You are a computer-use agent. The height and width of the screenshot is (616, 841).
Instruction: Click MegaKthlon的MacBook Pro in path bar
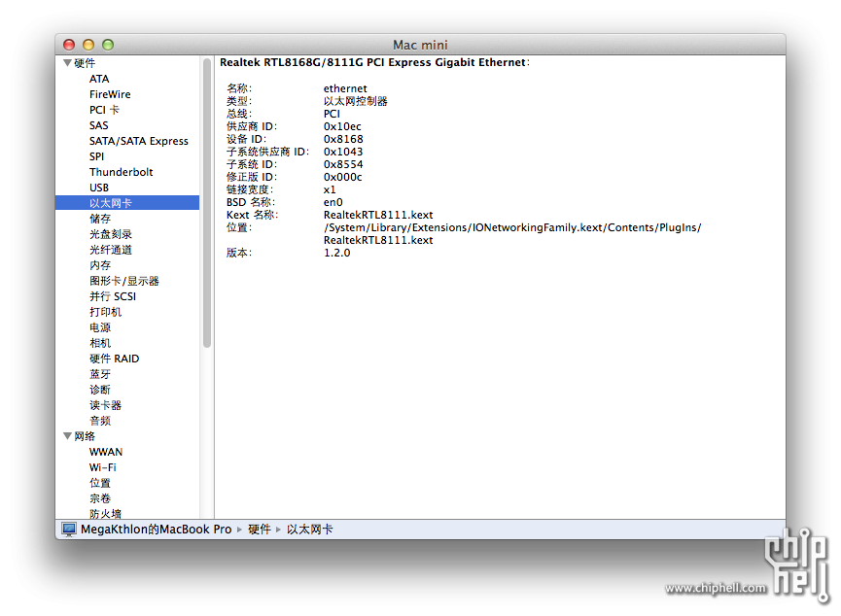(x=157, y=530)
